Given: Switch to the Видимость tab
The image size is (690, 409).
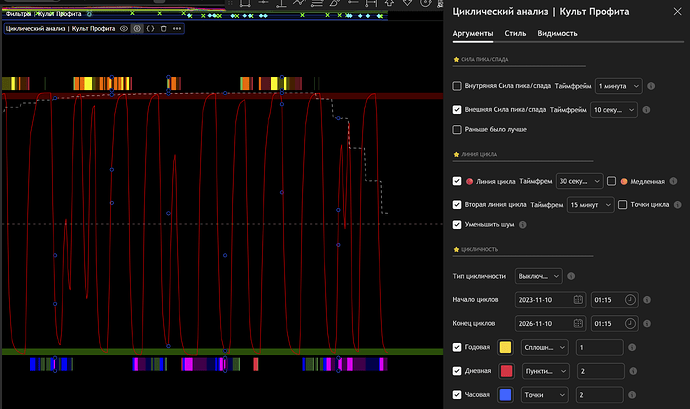Looking at the screenshot, I should 557,33.
